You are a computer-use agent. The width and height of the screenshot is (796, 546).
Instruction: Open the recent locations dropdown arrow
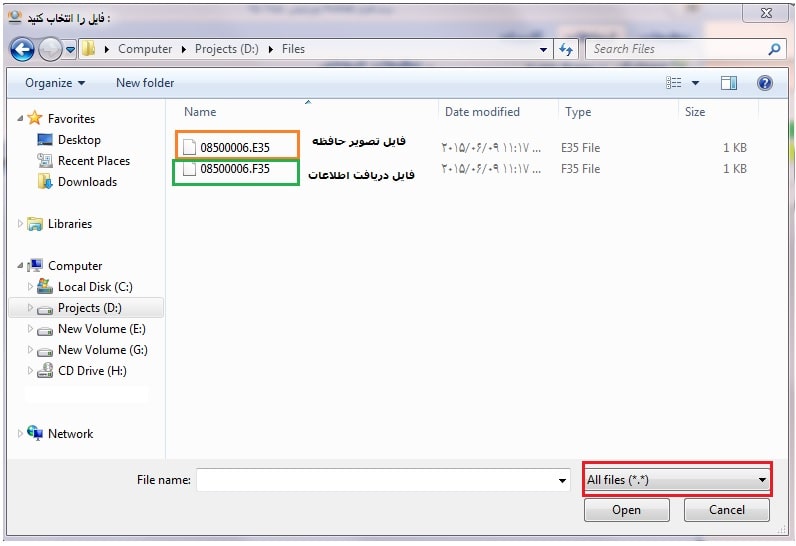[70, 50]
